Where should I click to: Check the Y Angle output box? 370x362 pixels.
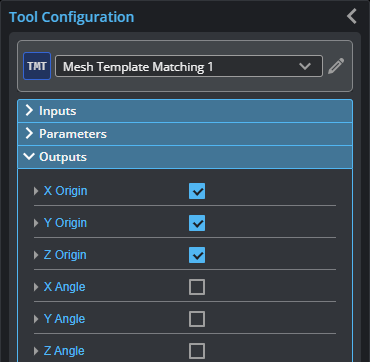197,319
